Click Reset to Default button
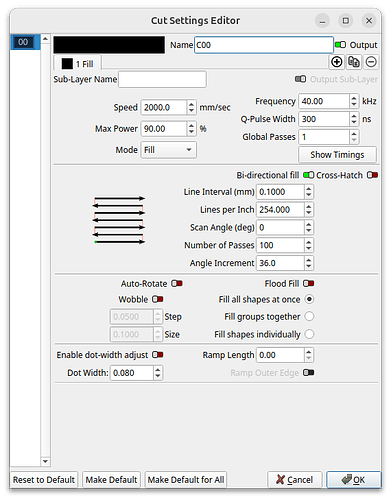Viewport: 390px width, 500px height. click(x=44, y=480)
